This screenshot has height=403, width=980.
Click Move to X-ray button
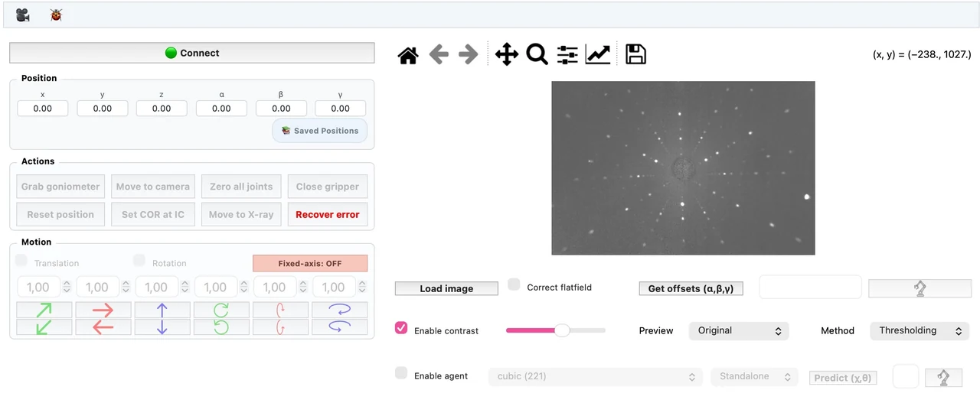point(241,215)
